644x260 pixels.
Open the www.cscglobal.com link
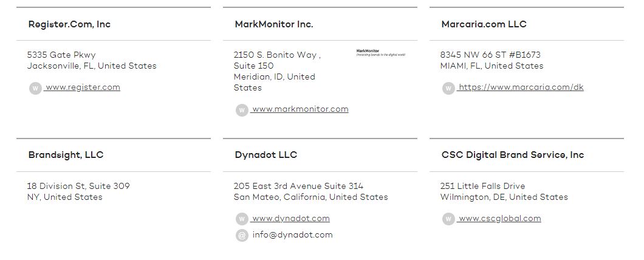[x=499, y=218]
